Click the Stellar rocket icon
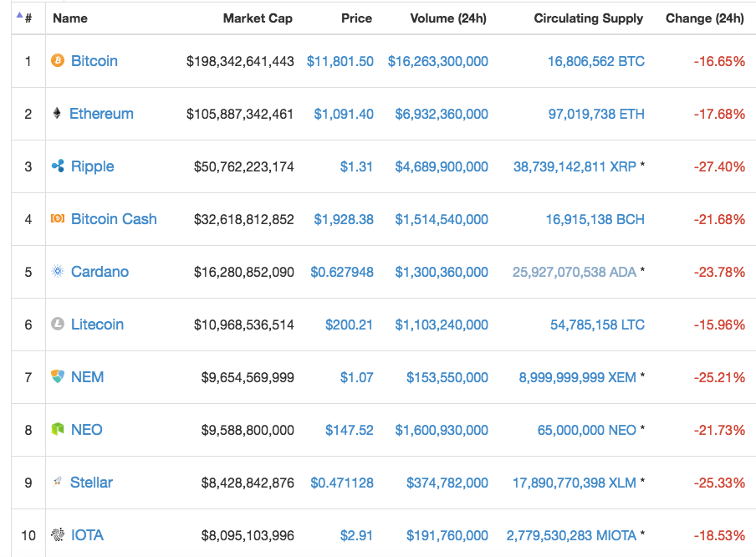756x557 pixels. pos(58,483)
